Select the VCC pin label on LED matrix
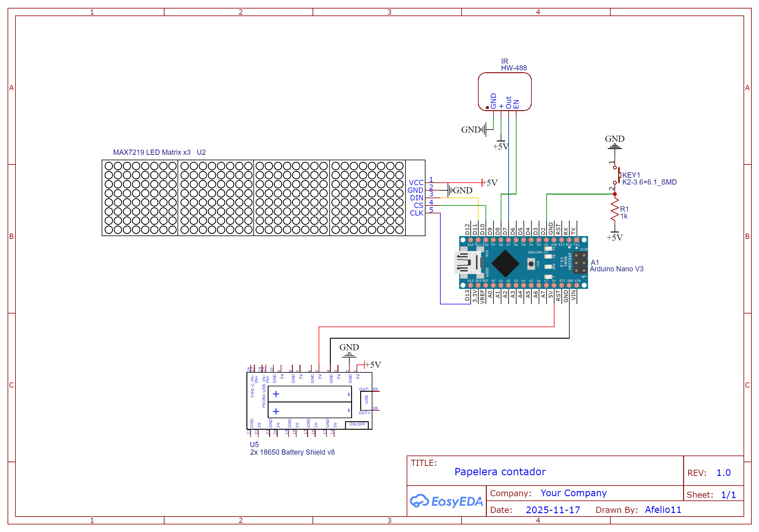759x532 pixels. tap(416, 183)
